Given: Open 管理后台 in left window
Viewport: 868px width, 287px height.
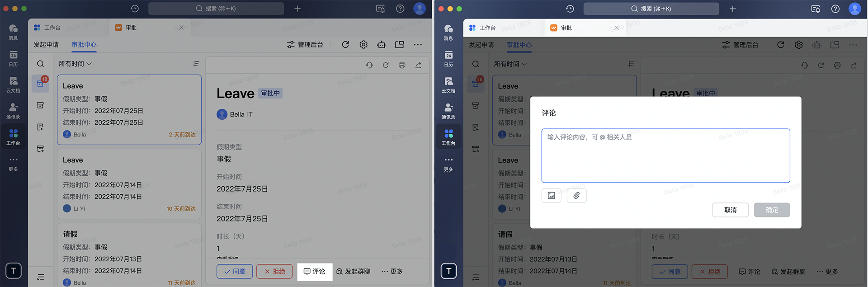Looking at the screenshot, I should tap(305, 44).
